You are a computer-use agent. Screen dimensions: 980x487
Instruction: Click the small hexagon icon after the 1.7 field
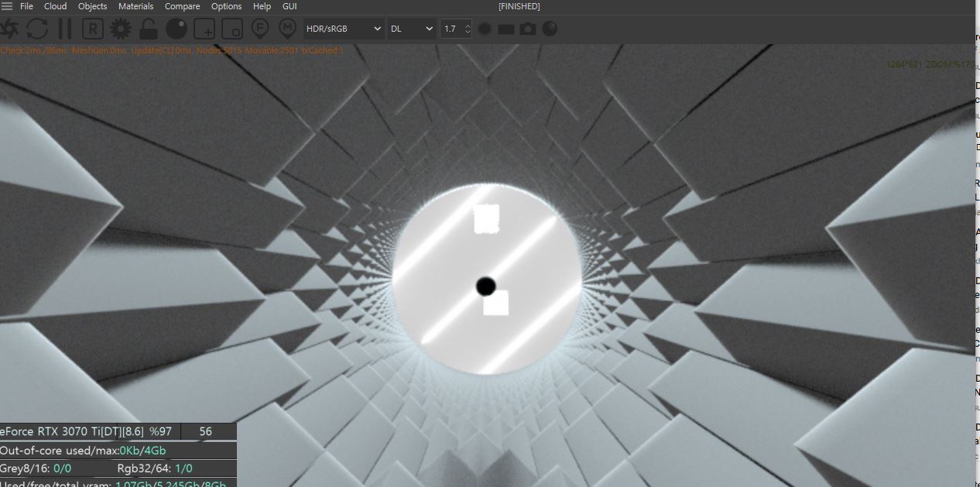pyautogui.click(x=485, y=29)
